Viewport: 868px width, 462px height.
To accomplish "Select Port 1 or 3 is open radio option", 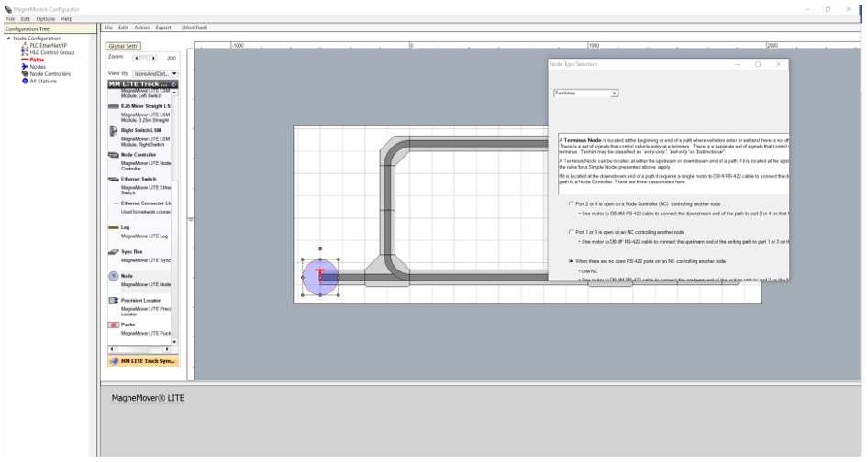I will tap(571, 232).
